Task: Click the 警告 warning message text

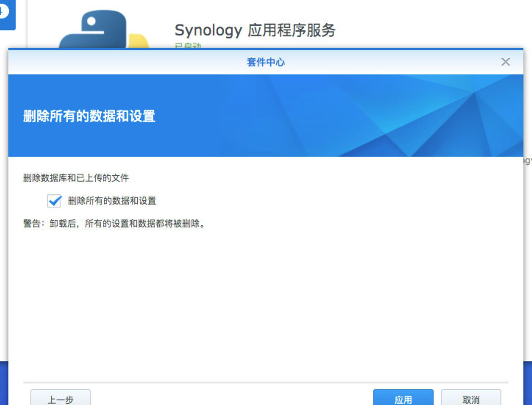Action: [114, 224]
